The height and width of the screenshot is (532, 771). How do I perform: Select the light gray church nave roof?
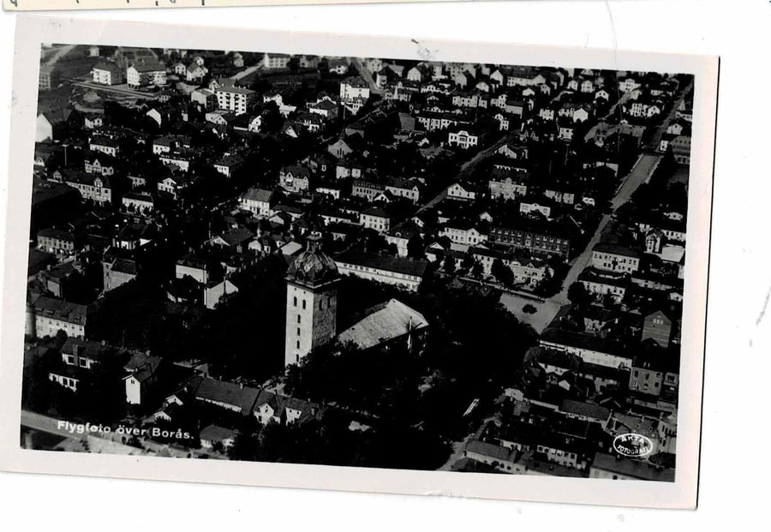pyautogui.click(x=384, y=323)
